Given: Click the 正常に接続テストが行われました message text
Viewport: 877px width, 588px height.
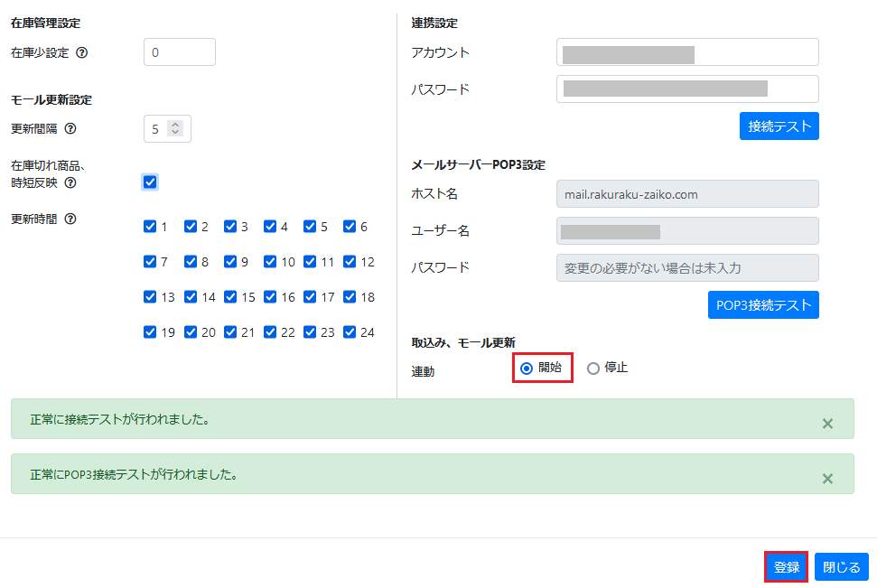Looking at the screenshot, I should point(120,419).
